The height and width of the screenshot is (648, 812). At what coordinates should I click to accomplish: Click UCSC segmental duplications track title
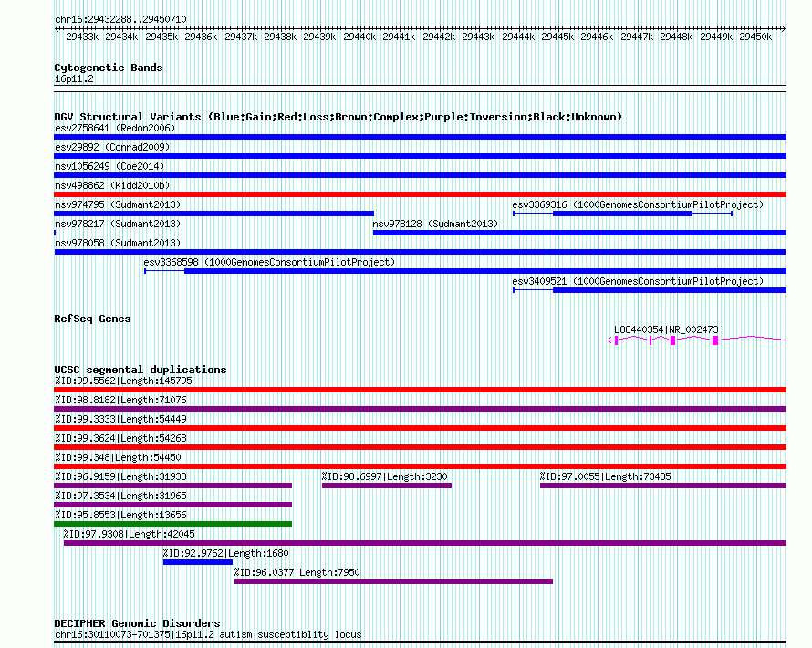(x=140, y=370)
